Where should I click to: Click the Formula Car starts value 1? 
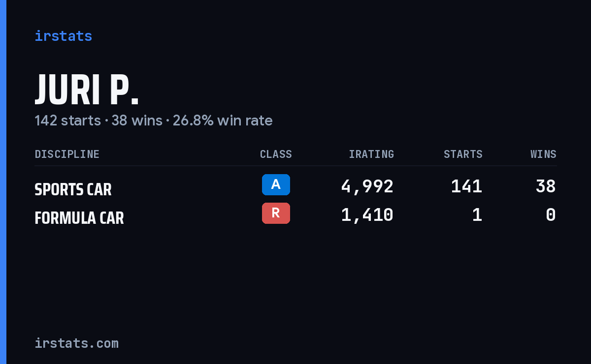477,215
